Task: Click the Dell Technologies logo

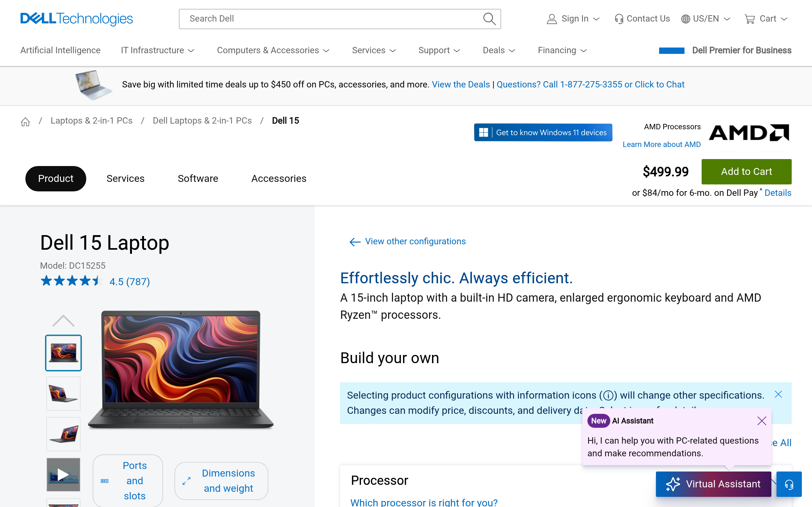Action: (76, 19)
